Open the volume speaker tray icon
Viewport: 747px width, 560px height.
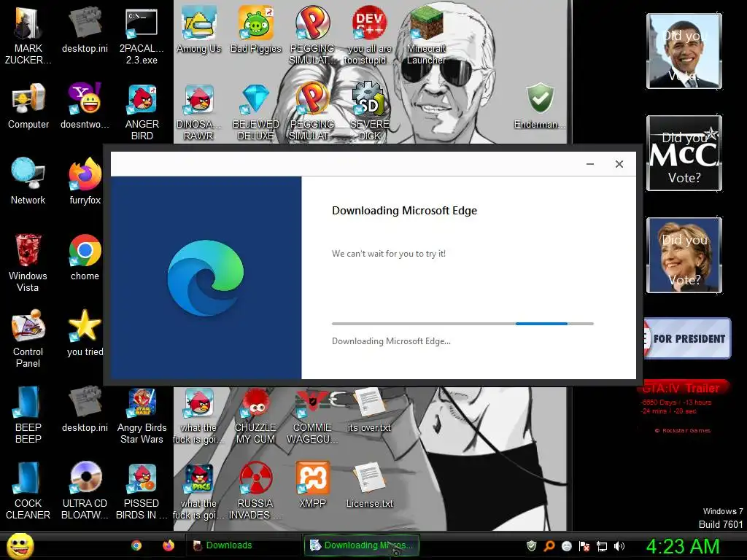(x=619, y=546)
